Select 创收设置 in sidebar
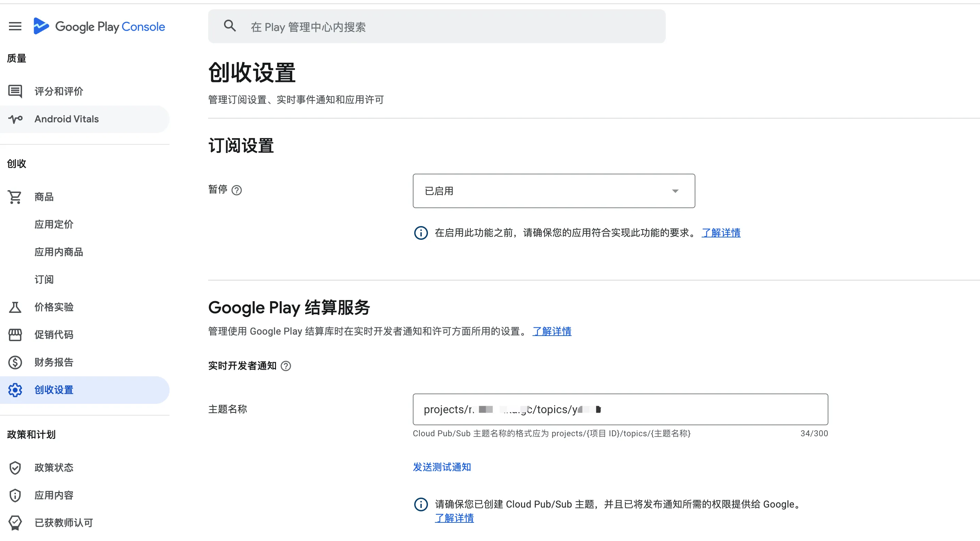980x541 pixels. tap(84, 390)
